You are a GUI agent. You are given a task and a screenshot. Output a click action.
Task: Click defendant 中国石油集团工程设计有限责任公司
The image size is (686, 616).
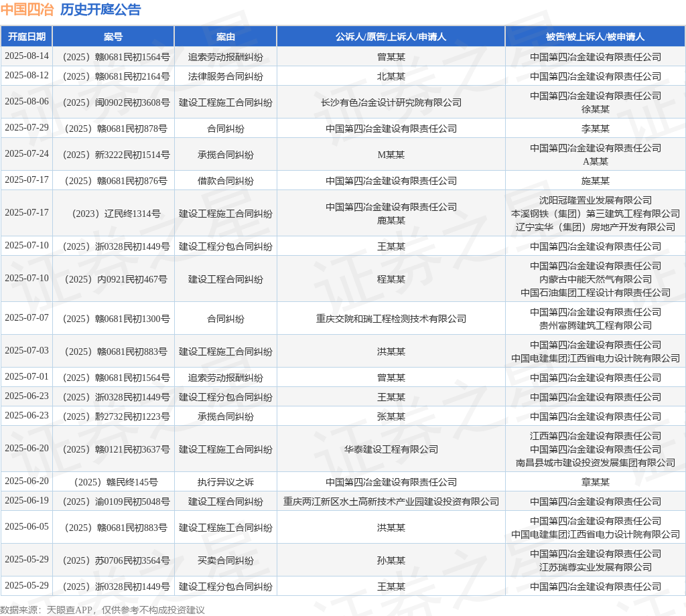click(x=596, y=293)
